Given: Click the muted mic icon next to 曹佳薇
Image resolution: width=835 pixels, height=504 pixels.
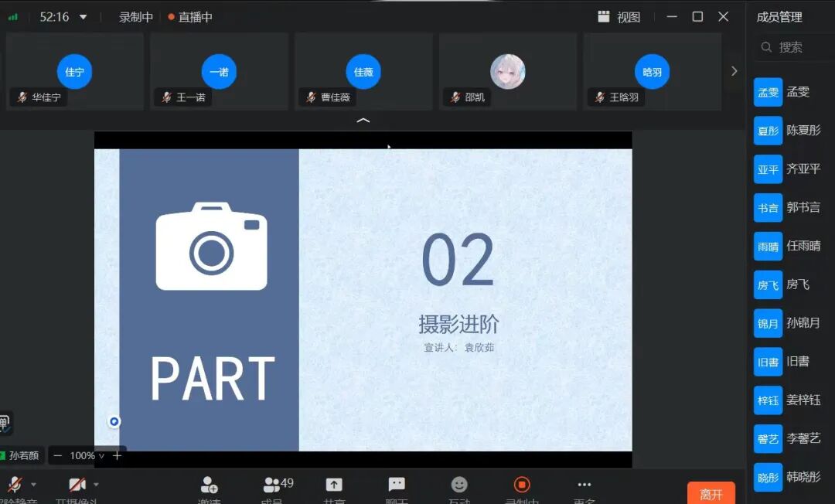Looking at the screenshot, I should (x=311, y=97).
